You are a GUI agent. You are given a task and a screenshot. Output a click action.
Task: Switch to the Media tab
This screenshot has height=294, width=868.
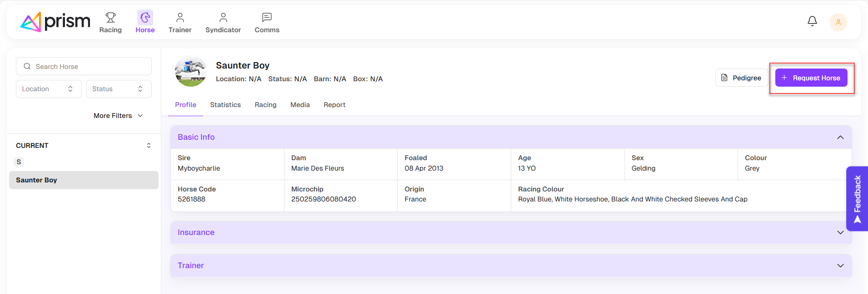(300, 105)
